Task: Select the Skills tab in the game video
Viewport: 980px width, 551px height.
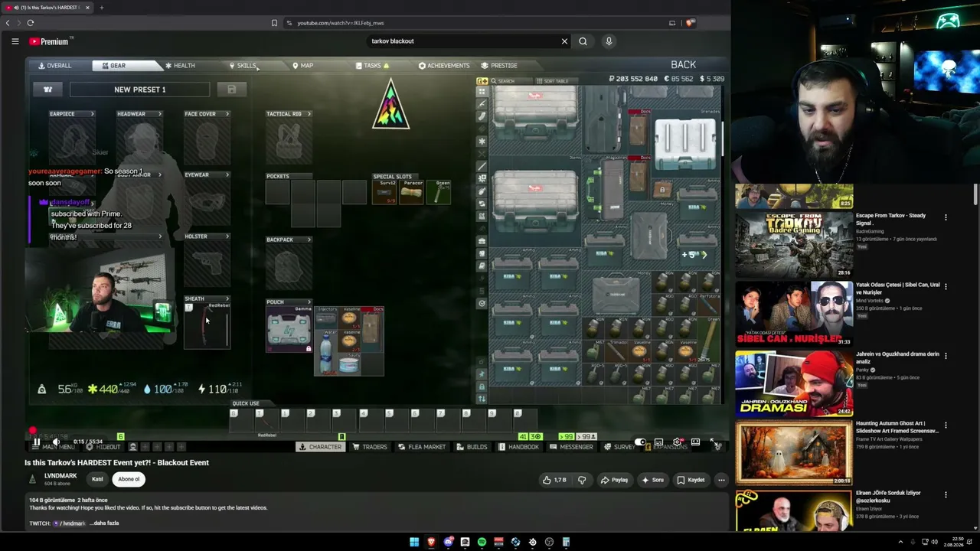Action: pos(243,66)
